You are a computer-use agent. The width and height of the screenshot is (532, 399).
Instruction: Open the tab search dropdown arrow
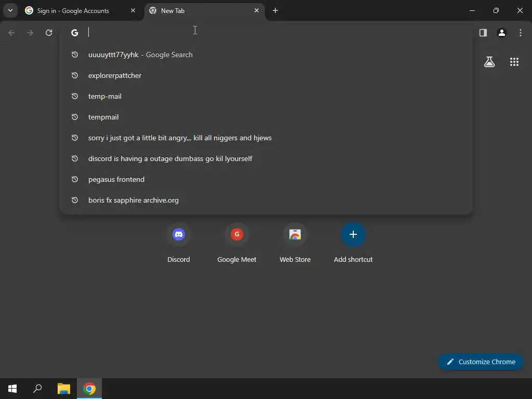pyautogui.click(x=10, y=10)
